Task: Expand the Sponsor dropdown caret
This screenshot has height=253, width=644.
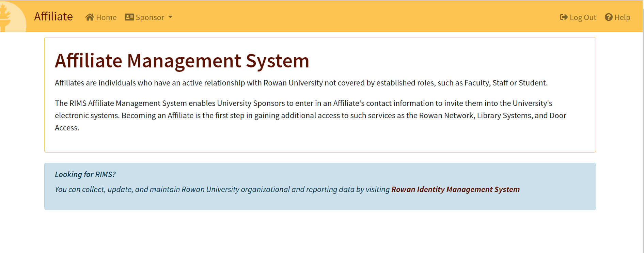Action: [x=170, y=17]
